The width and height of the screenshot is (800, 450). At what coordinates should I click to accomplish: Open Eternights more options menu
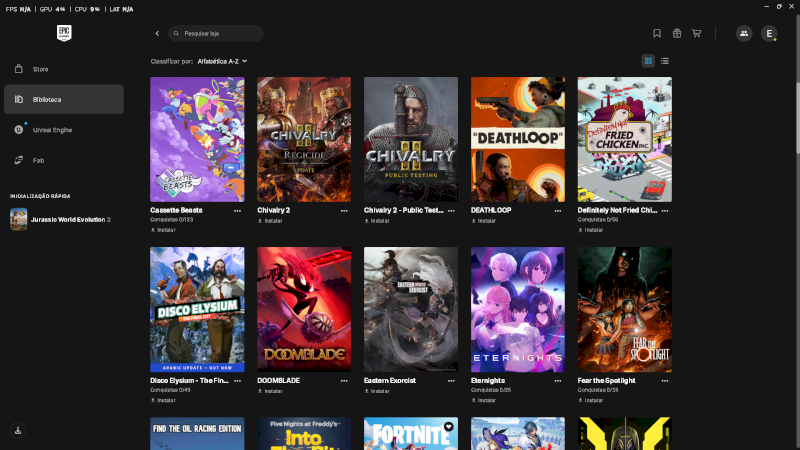(558, 381)
